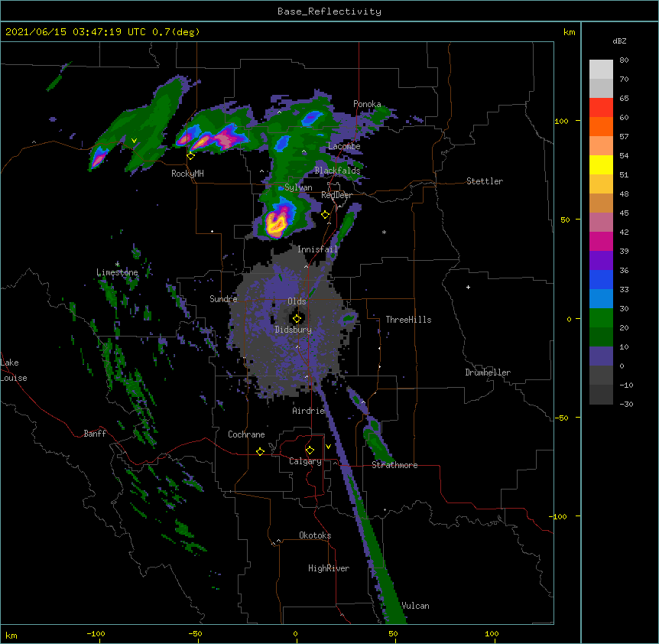Select the red 65-60 dBZ legend swatch
This screenshot has width=659, height=644.
[601, 108]
